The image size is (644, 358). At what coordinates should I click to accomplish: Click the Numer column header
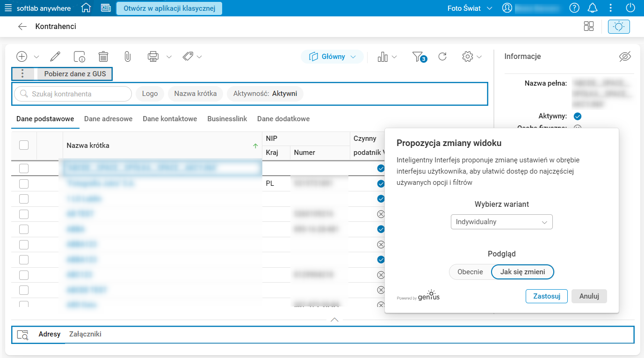tap(320, 153)
